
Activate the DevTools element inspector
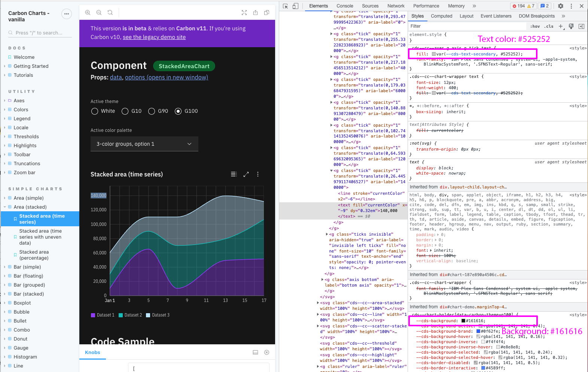point(286,6)
